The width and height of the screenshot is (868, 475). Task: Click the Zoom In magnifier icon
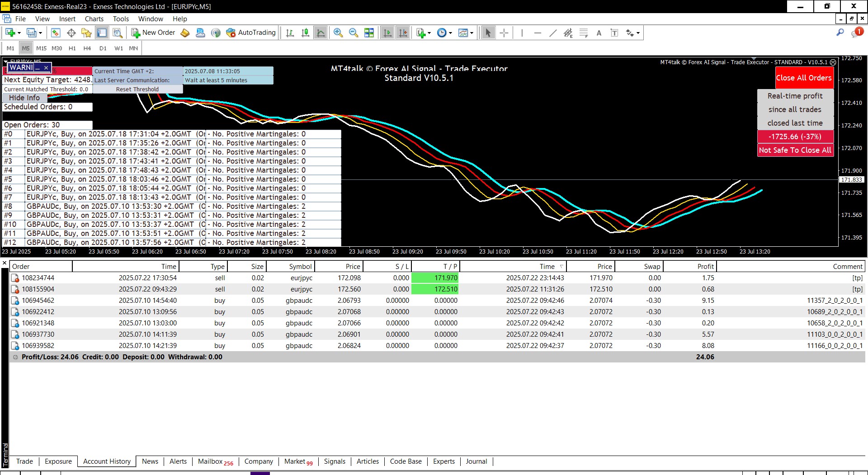338,33
